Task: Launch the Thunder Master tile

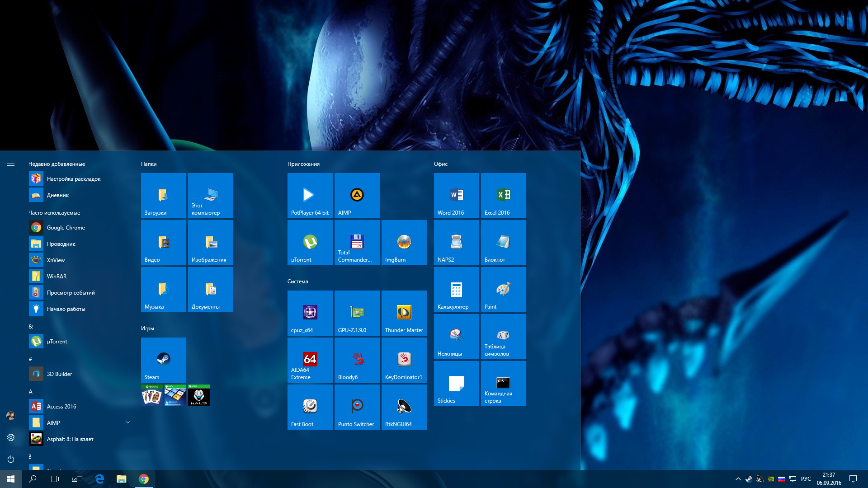Action: click(404, 313)
